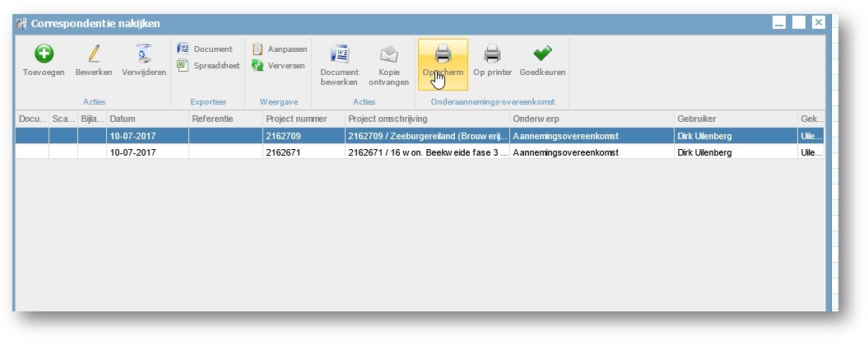The image size is (868, 341).
Task: Export to Excel via Spreadsheet icon
Action: [x=183, y=65]
